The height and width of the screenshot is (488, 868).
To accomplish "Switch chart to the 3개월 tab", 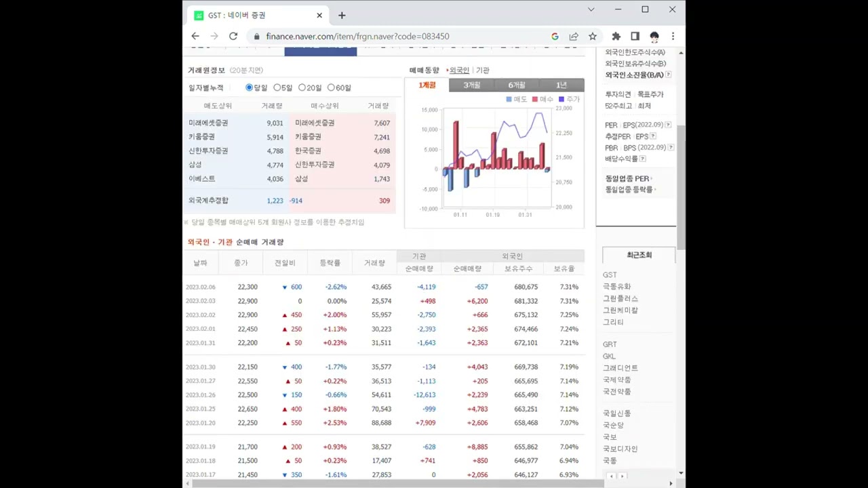I will click(x=472, y=85).
